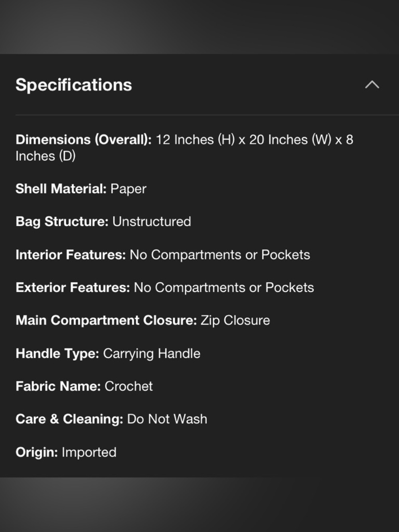Select the Do Not Wash text
399x532 pixels.
[x=167, y=419]
